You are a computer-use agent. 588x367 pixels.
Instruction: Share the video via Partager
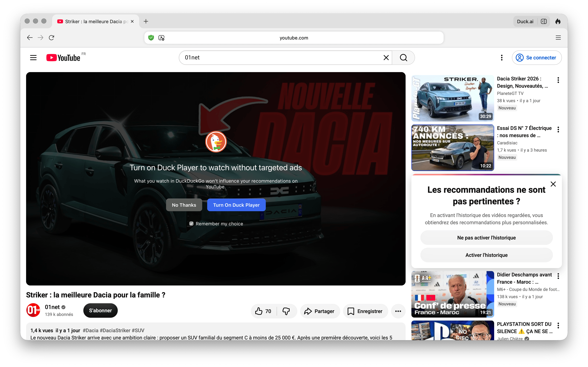320,311
